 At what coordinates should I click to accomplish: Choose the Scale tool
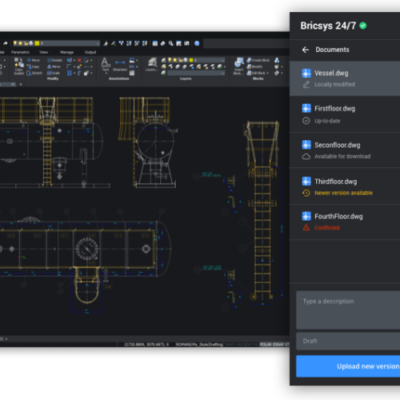coord(53,73)
